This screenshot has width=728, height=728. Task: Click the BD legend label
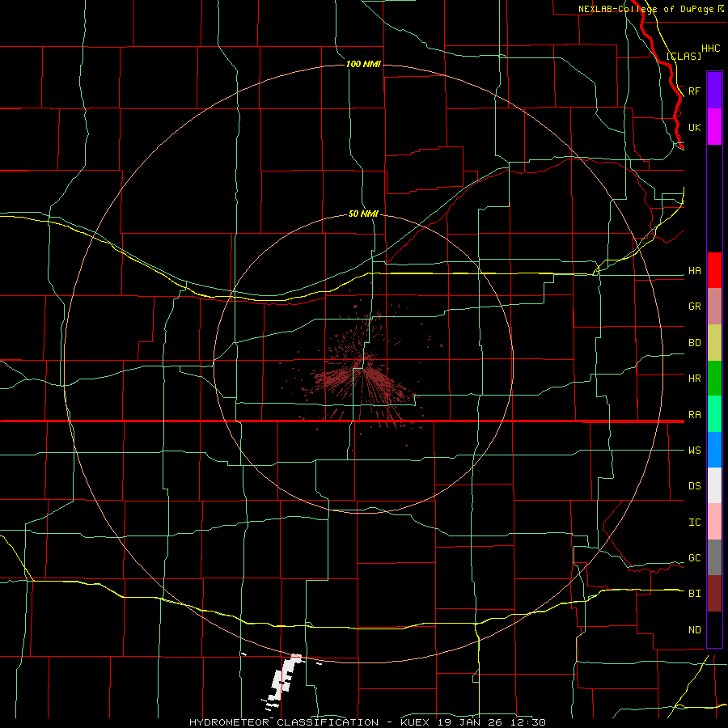tap(694, 343)
